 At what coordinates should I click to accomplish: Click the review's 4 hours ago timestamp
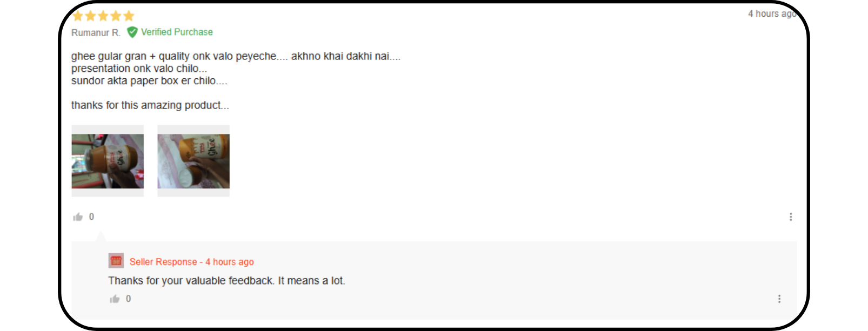772,14
